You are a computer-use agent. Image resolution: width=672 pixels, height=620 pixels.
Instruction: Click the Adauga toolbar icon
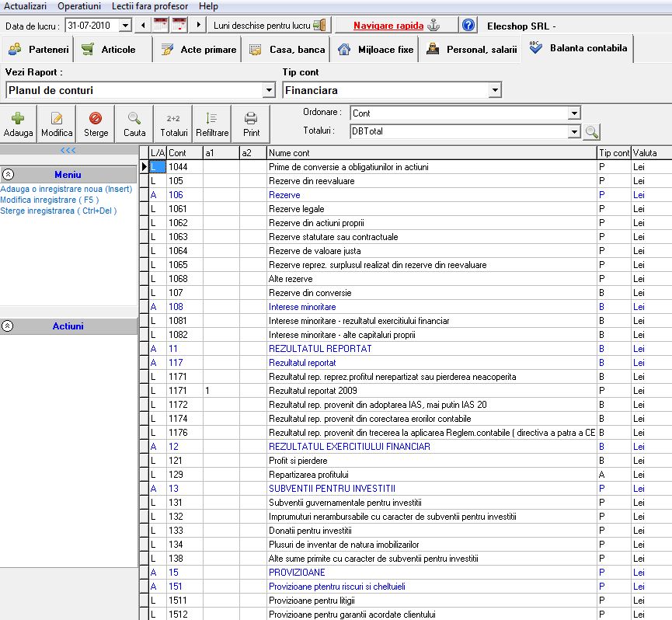pyautogui.click(x=18, y=124)
